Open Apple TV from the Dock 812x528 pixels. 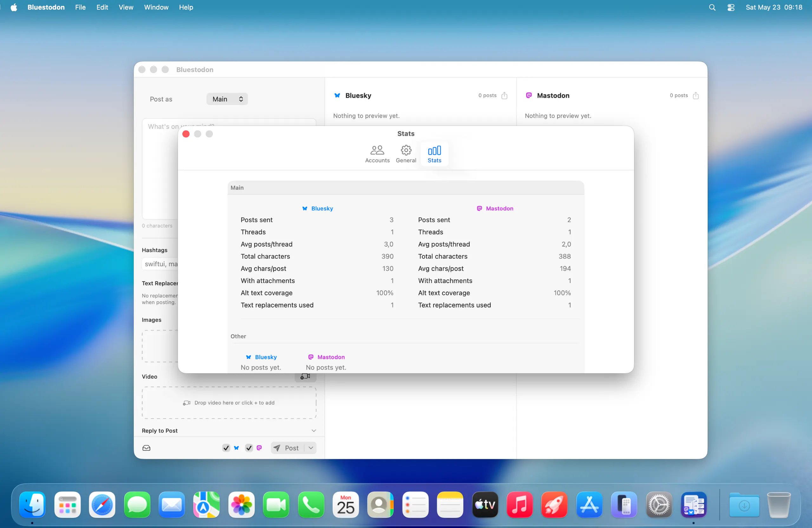[x=485, y=505]
